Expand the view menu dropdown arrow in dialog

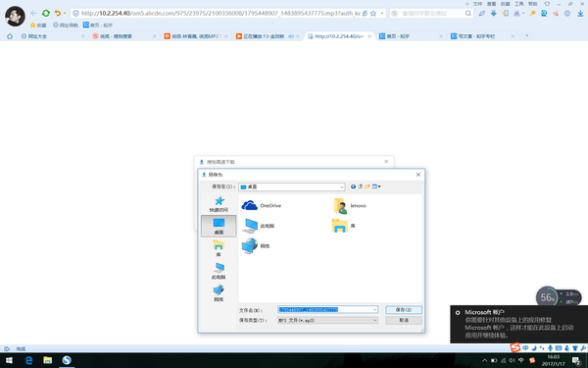379,186
